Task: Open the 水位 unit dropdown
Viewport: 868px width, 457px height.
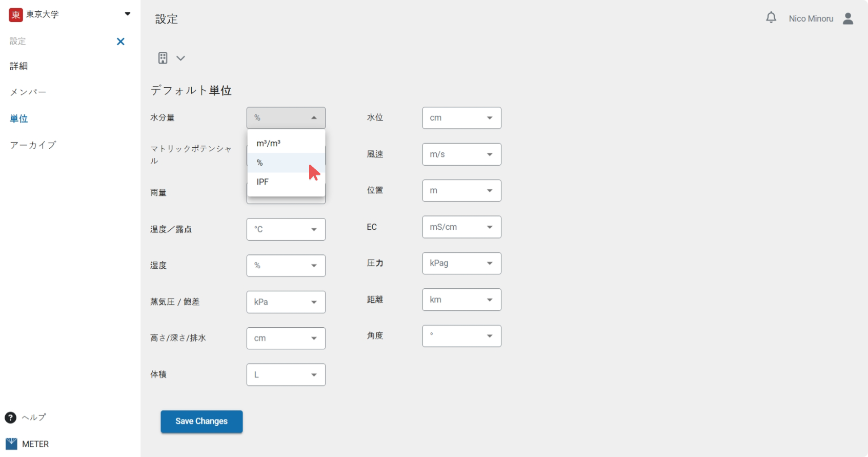Action: 461,118
